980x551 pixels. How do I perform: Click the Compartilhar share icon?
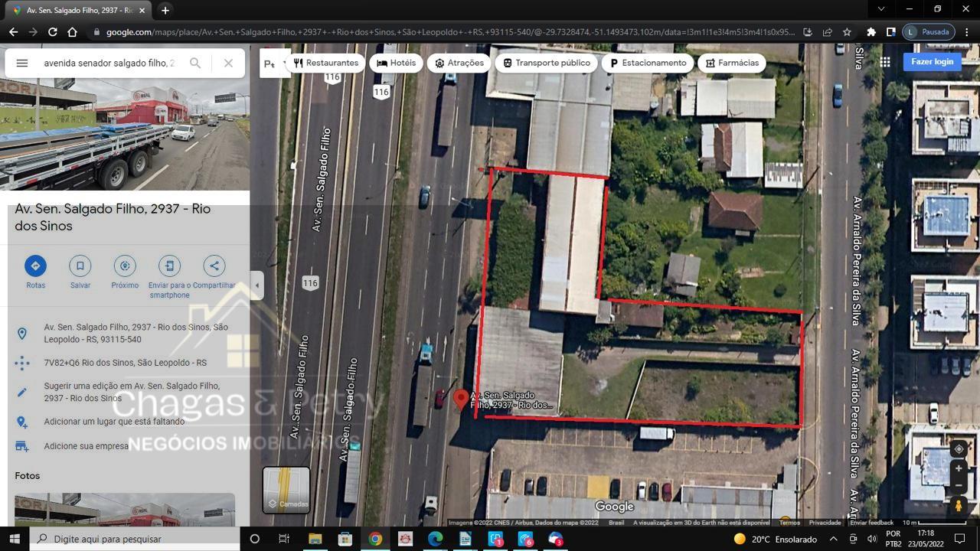click(214, 266)
